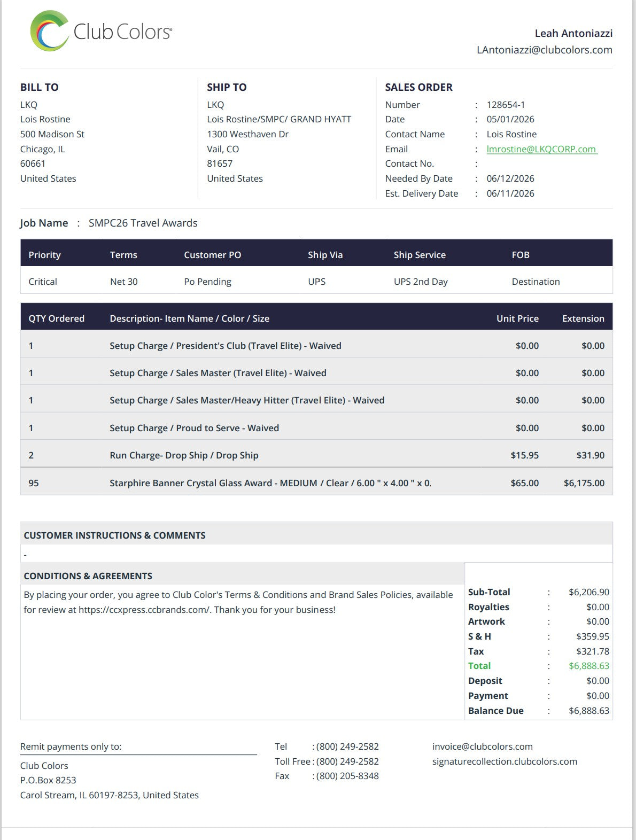Viewport: 636px width, 840px height.
Task: Click the Conditions & Agreements heading
Action: pos(88,576)
